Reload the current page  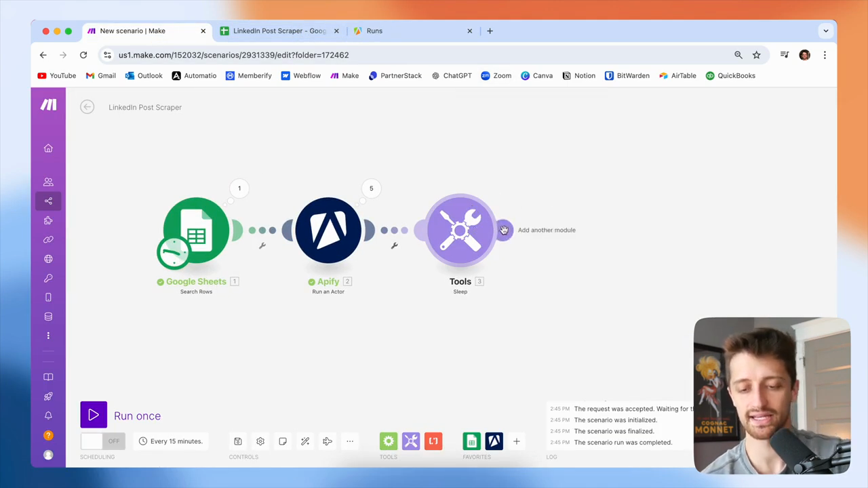83,55
